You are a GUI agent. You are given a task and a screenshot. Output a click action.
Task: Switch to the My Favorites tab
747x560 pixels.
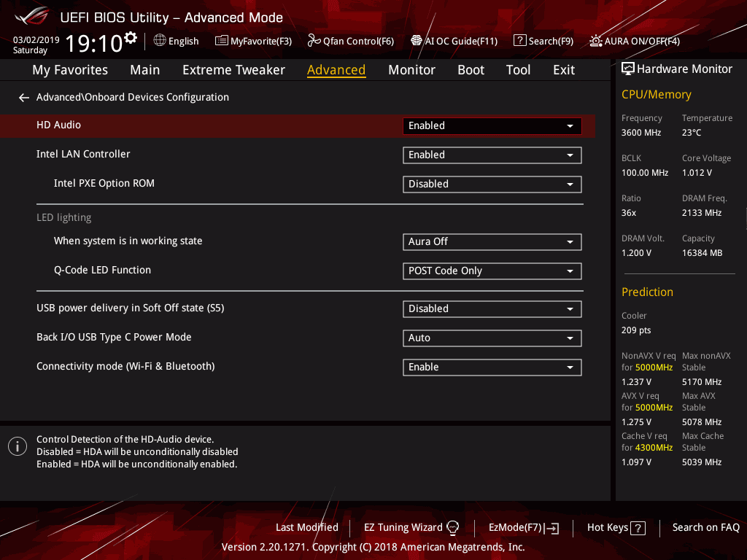pos(70,70)
